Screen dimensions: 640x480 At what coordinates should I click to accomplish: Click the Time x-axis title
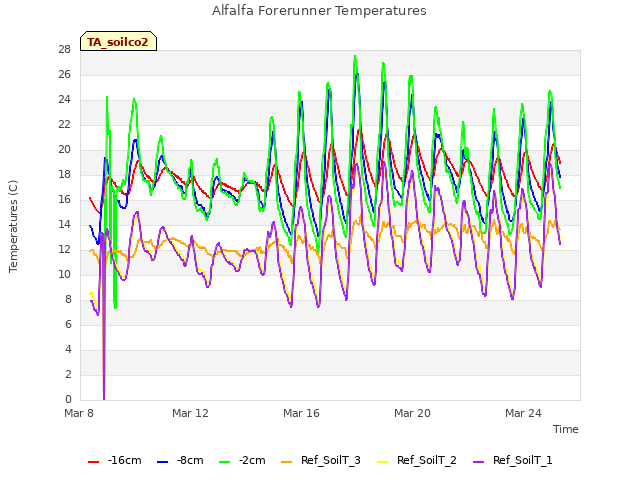tap(565, 429)
